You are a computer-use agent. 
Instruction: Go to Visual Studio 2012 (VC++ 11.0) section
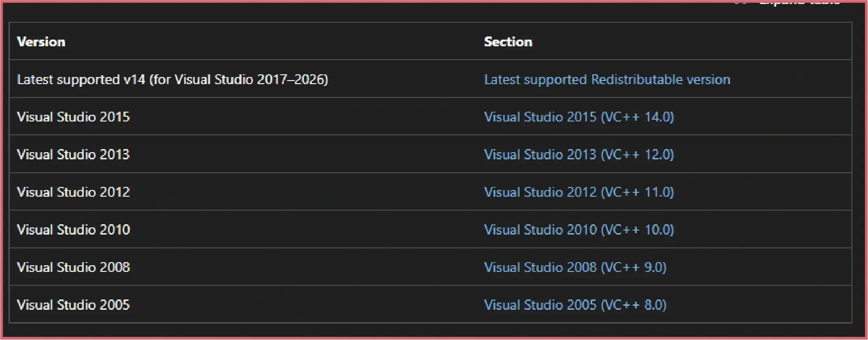[579, 192]
